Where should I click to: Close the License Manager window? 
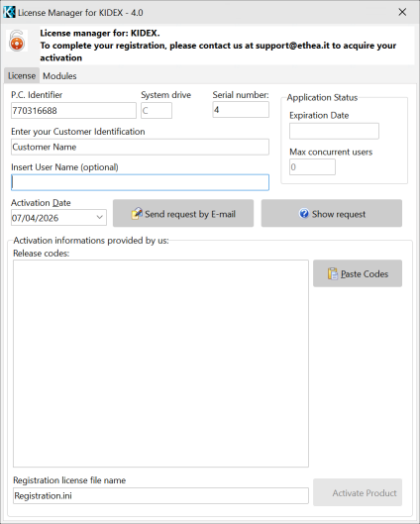[x=402, y=12]
